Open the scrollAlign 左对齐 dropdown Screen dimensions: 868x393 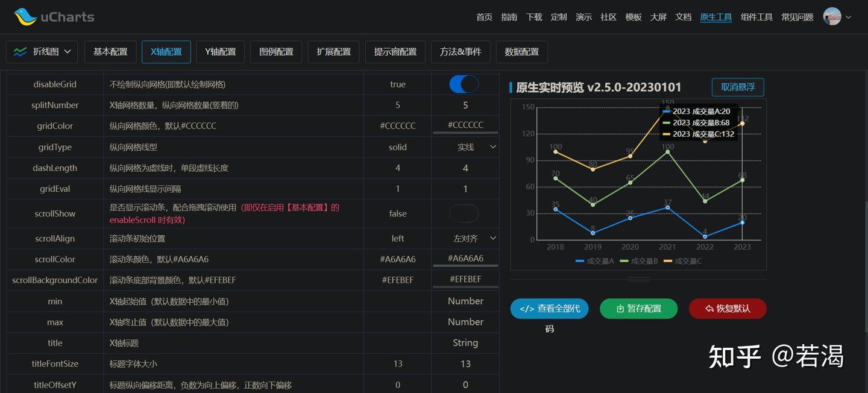(x=465, y=239)
